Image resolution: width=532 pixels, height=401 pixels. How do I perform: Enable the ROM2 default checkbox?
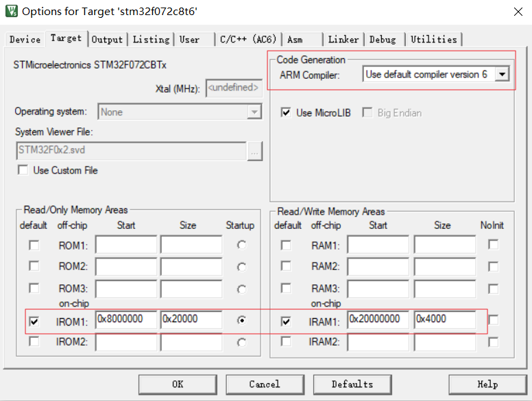coord(34,266)
